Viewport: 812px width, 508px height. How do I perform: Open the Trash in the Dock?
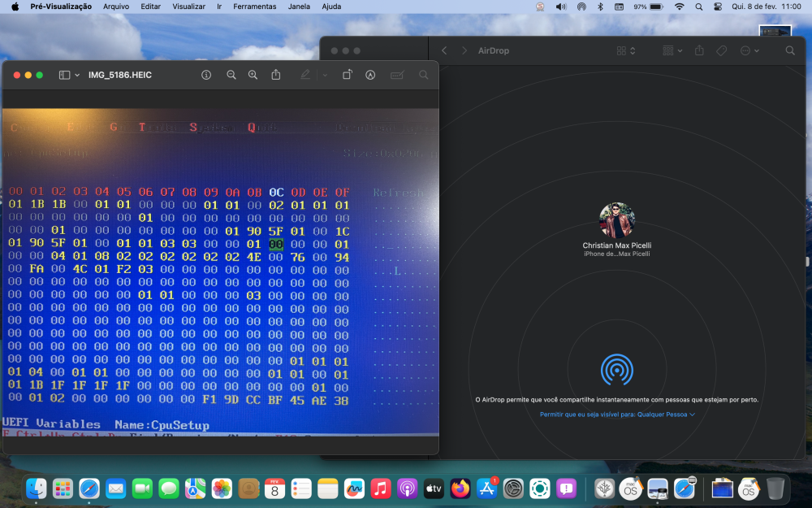point(775,488)
